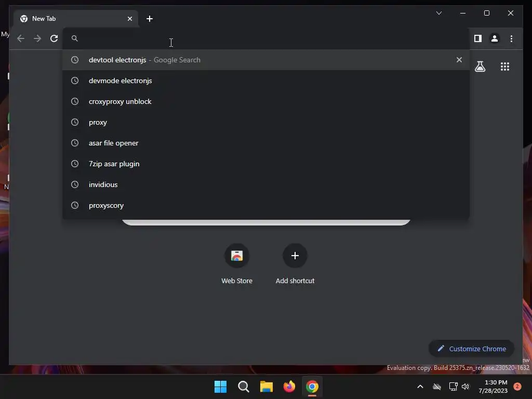Open the Windows Start menu
Viewport: 532px width, 399px height.
[220, 387]
